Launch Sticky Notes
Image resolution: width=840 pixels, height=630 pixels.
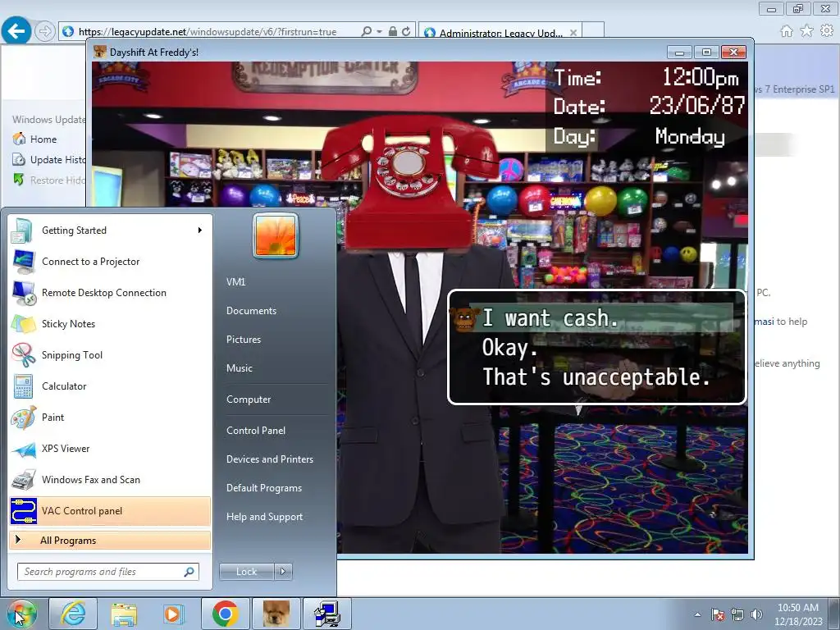[110, 323]
